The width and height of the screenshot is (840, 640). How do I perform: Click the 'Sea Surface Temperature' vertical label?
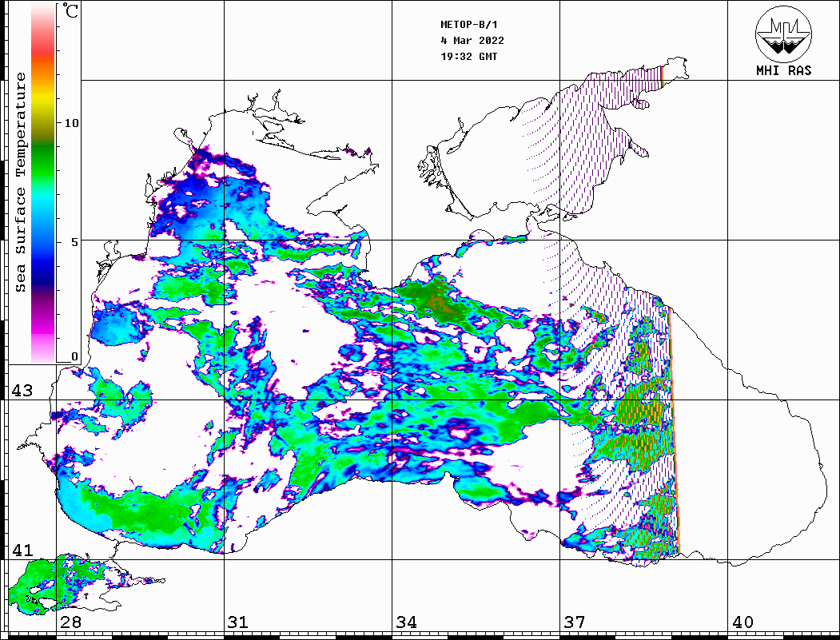coord(20,182)
